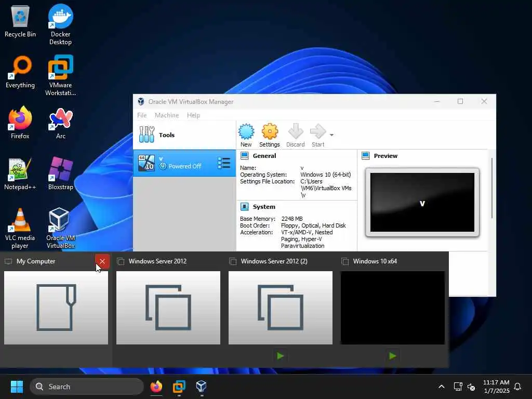Open network status tray icon

(x=458, y=387)
